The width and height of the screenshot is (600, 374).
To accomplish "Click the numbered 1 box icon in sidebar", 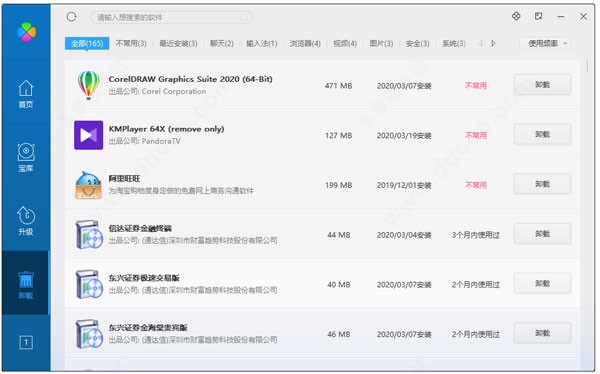I will click(26, 342).
